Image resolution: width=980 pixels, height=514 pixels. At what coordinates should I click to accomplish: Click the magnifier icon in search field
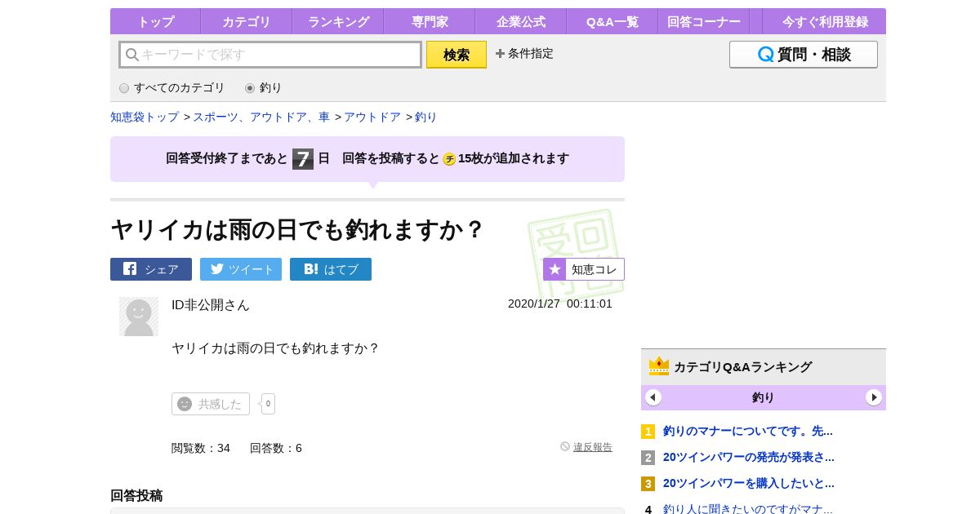(131, 55)
